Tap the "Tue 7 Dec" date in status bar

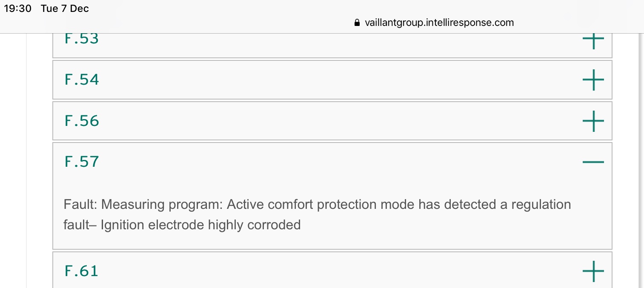point(65,9)
